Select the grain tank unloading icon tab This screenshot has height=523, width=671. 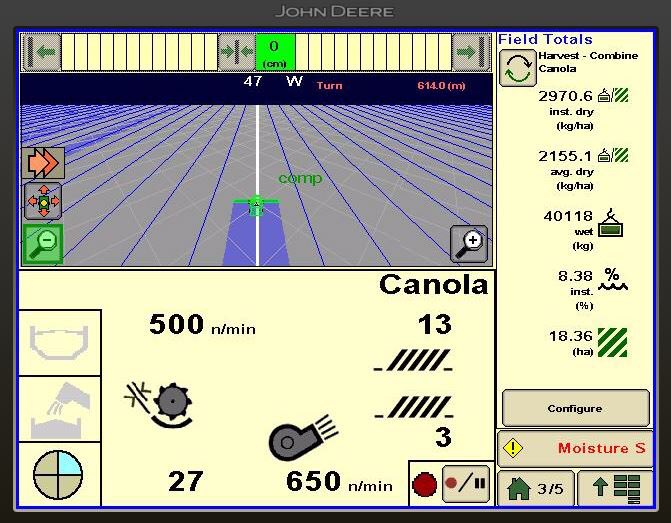(59, 410)
